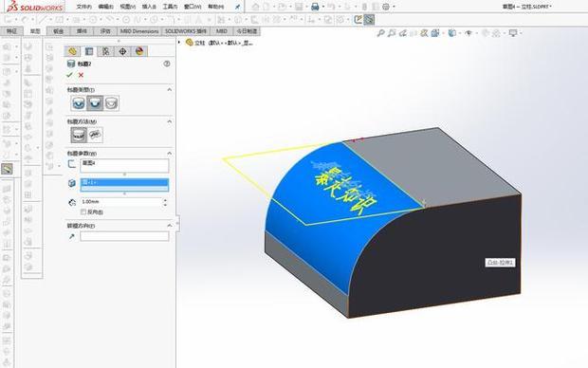Open help for the wrap feature
This screenshot has height=368, width=588.
[167, 64]
